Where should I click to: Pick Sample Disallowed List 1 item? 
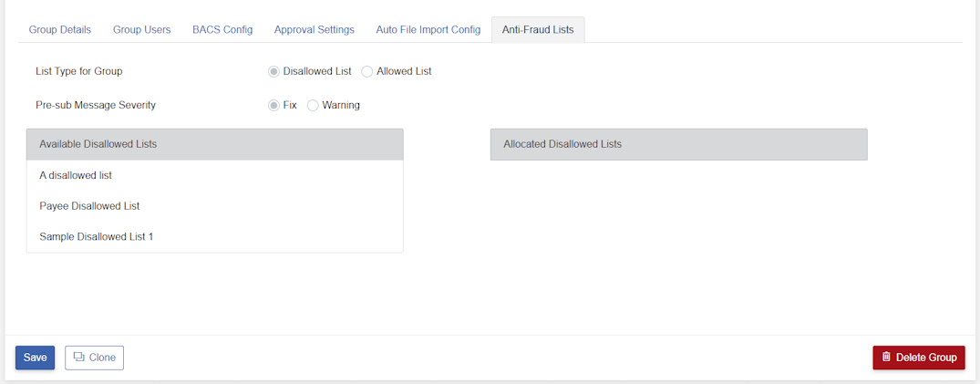coord(214,237)
